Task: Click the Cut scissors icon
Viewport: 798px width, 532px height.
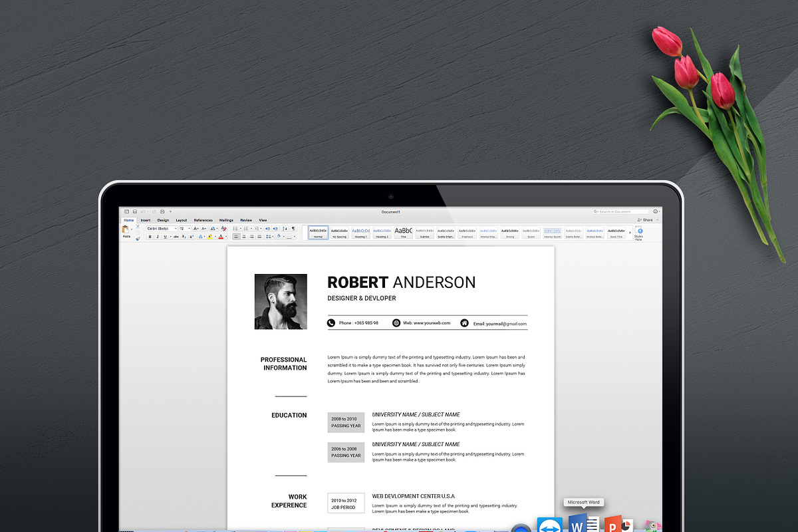Action: point(138,227)
